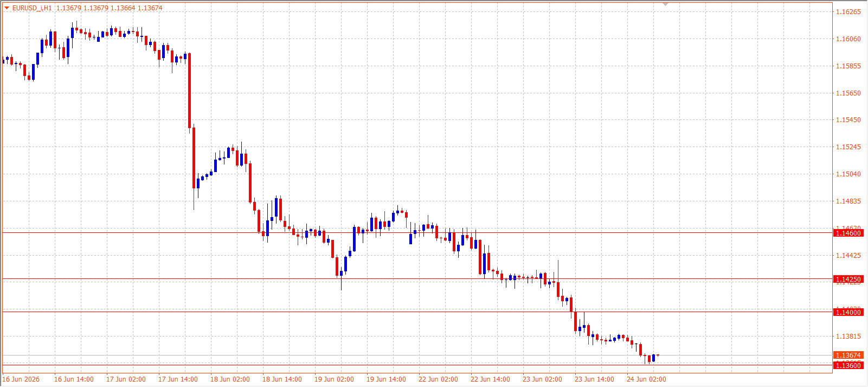Click the 23 Jun 14:00 time label

tap(594, 379)
